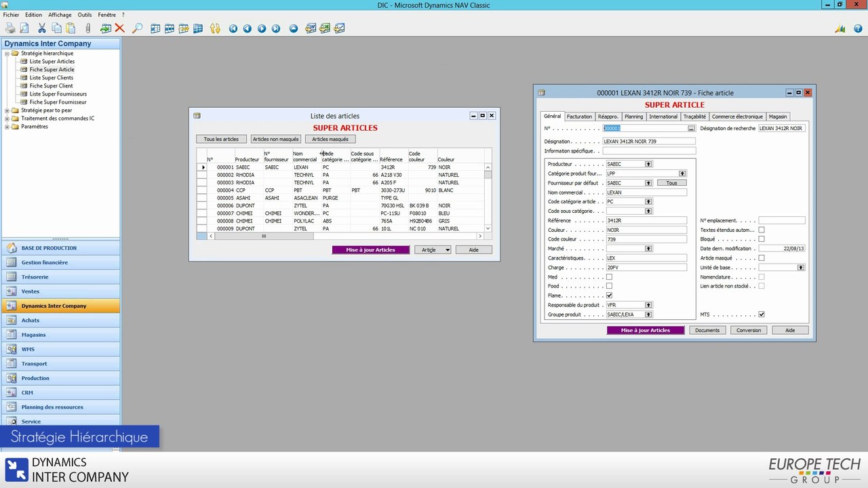Click the Copy icon in the toolbar

(x=56, y=28)
